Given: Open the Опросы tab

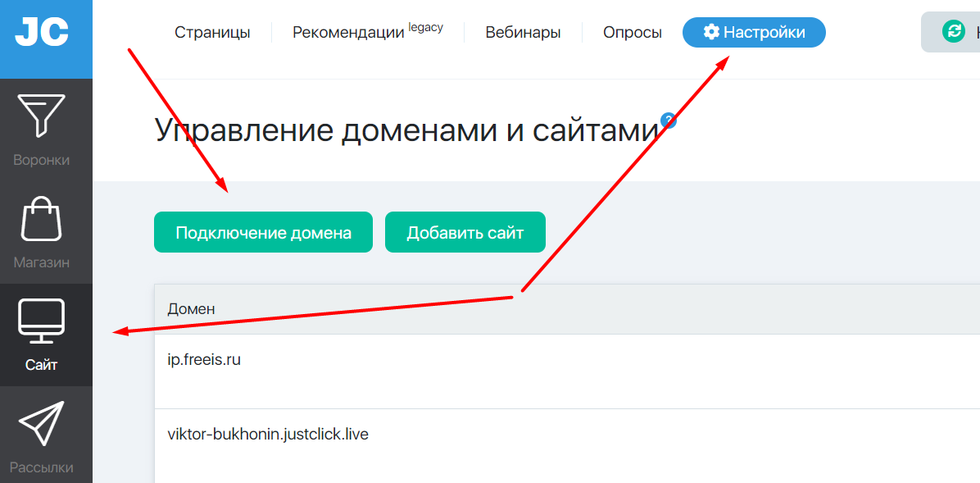Looking at the screenshot, I should click(x=633, y=33).
